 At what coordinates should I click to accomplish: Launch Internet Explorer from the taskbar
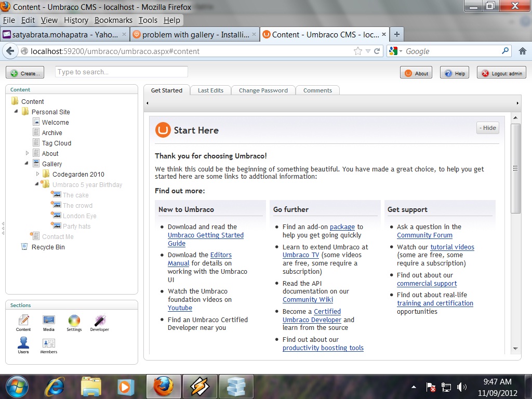tap(54, 387)
